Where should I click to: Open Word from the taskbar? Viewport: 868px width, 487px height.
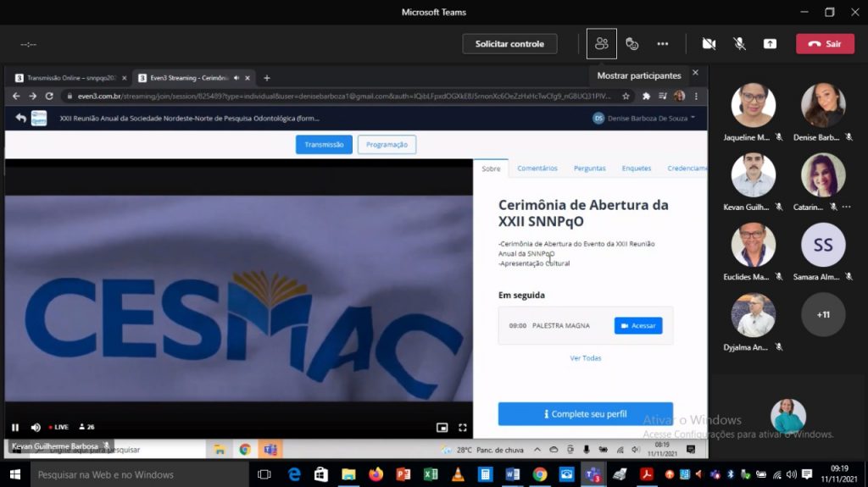512,475
